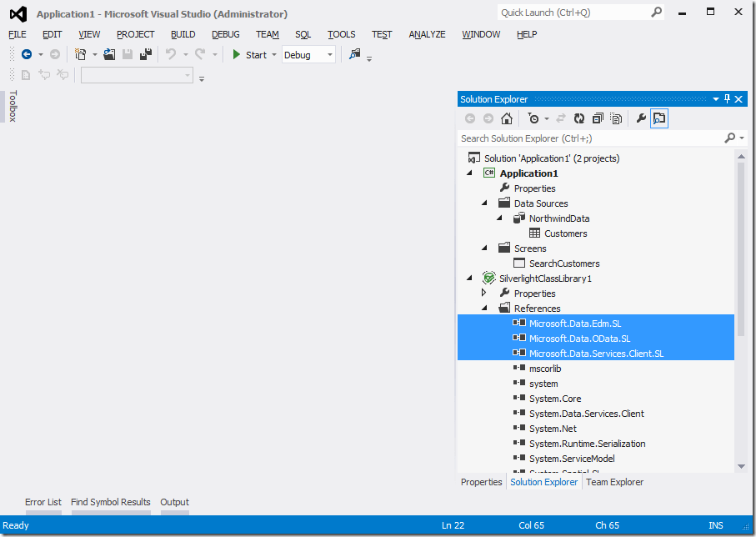Open the BUILD menu

pos(183,34)
